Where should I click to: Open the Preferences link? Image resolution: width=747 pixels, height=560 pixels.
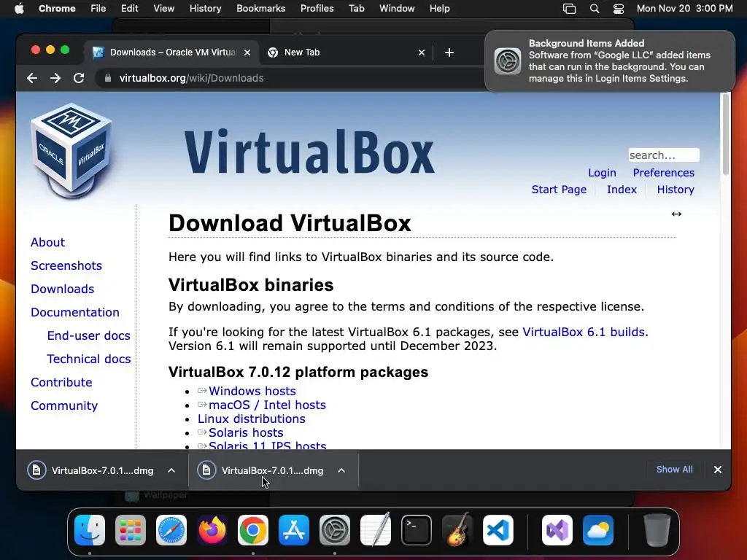point(663,173)
